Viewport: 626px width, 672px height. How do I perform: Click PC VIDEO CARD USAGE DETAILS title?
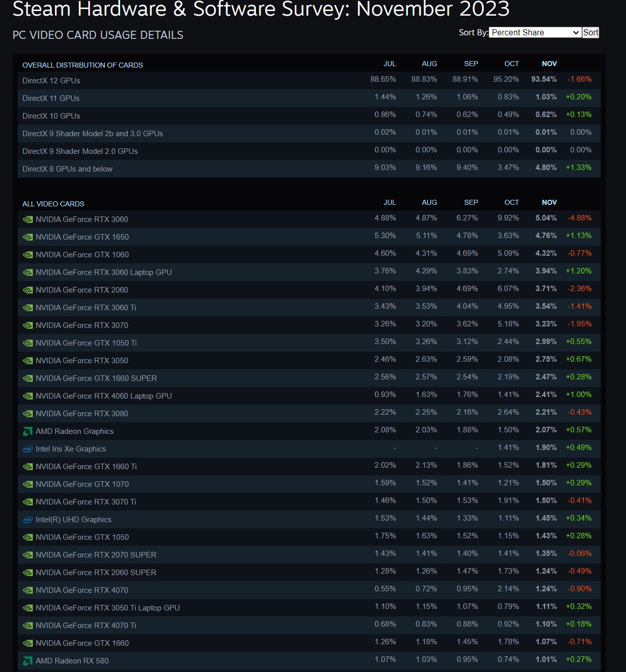[x=98, y=35]
